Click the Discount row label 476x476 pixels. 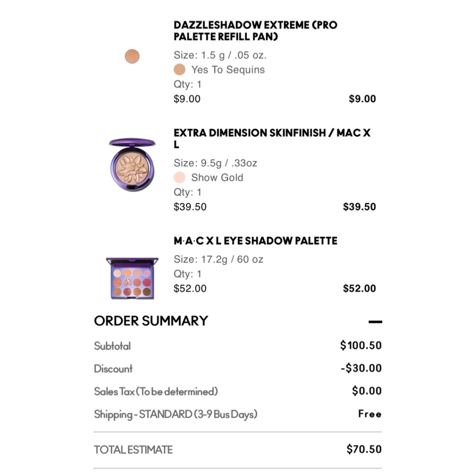tap(113, 369)
